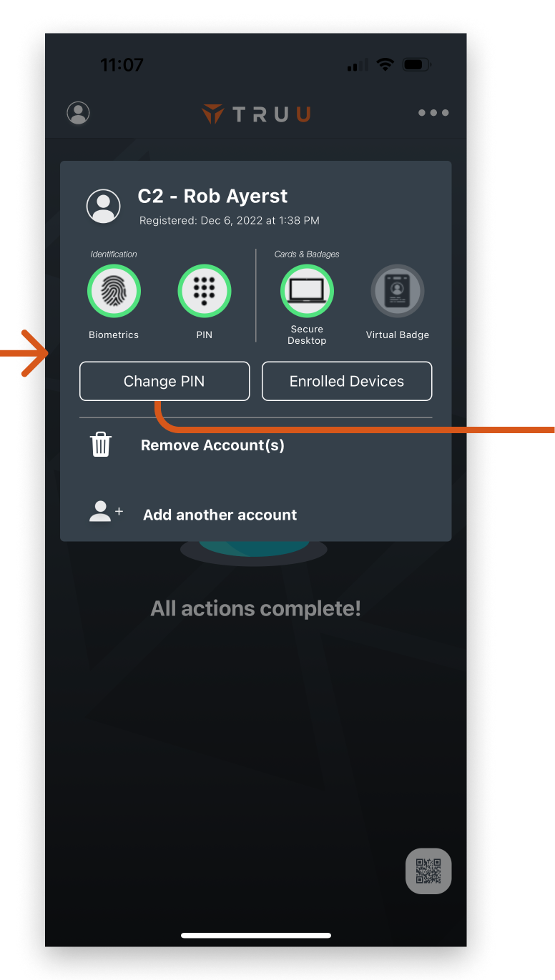
Task: Tap the account avatar beside Rob Ayerst
Action: (103, 205)
